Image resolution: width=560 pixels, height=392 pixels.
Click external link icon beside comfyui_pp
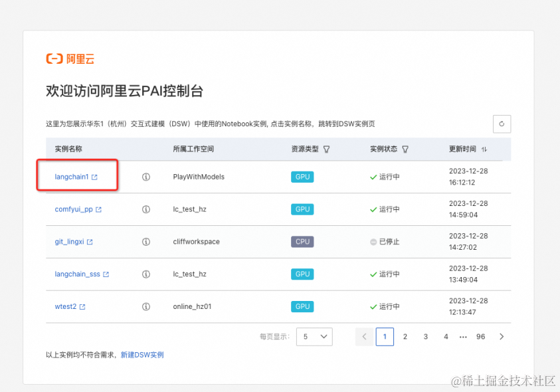point(98,210)
